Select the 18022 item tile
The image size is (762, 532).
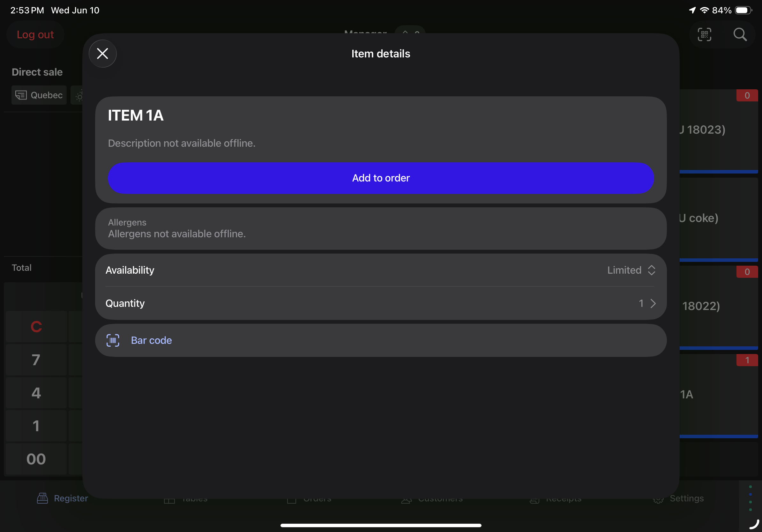tap(719, 308)
